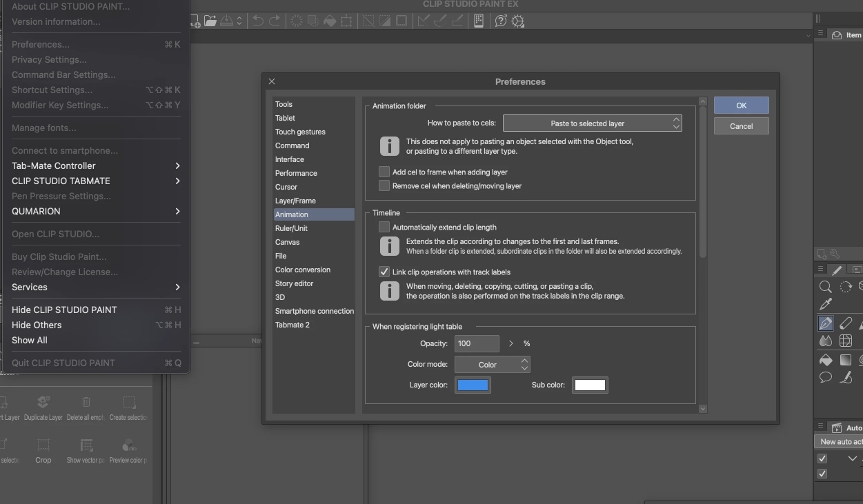Open the Color mode dropdown
This screenshot has height=504, width=863.
point(492,365)
